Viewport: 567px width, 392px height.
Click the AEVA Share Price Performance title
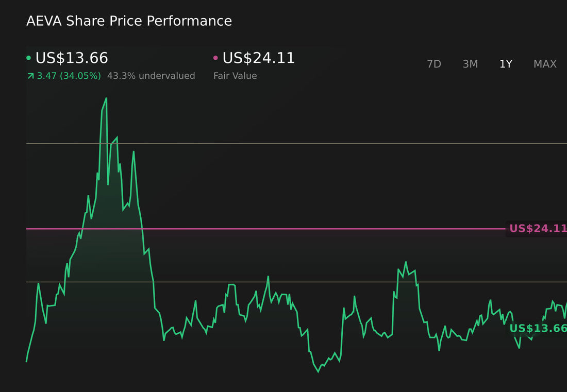[x=129, y=21]
